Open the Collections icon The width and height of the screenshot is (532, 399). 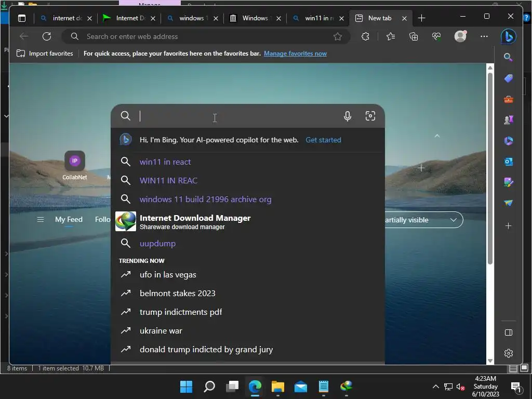[414, 36]
